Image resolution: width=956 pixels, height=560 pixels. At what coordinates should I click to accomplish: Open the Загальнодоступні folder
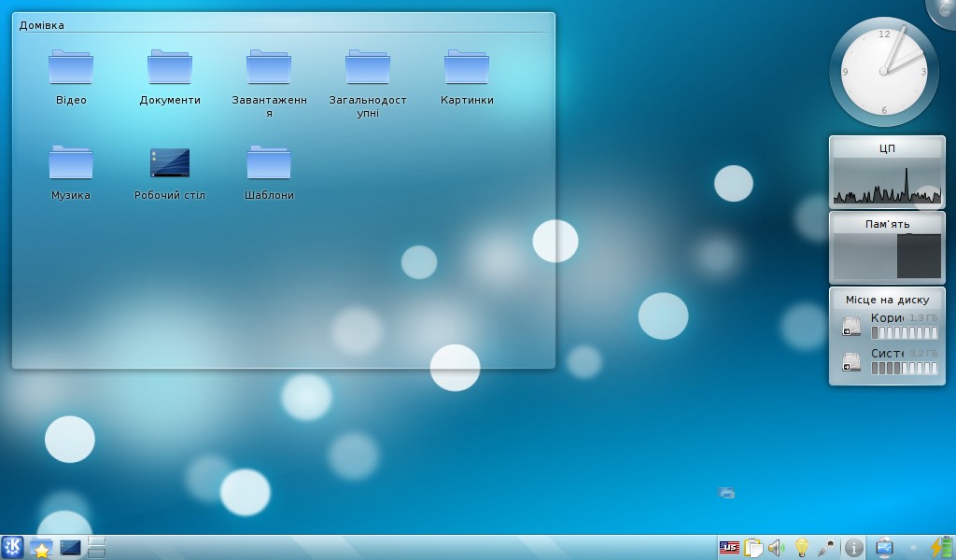368,67
